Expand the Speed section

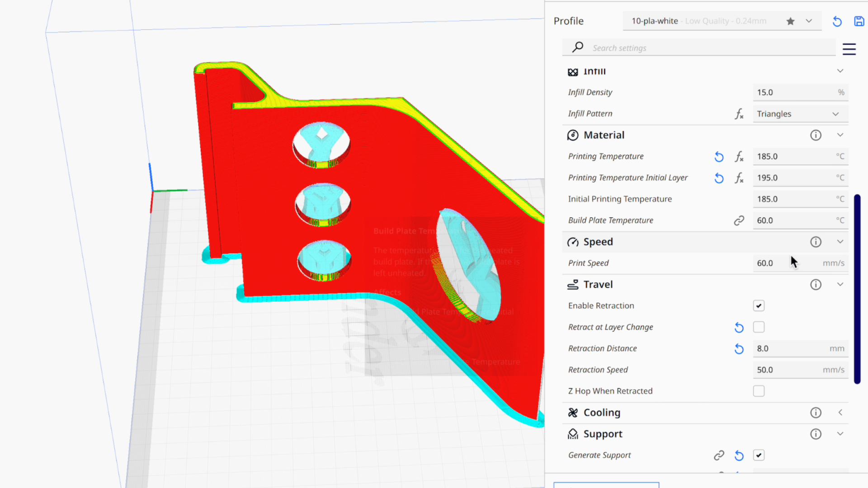click(x=840, y=241)
